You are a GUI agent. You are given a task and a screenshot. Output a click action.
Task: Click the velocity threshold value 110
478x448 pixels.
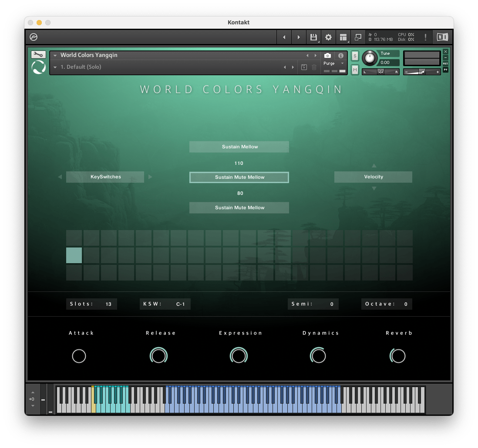tap(239, 163)
